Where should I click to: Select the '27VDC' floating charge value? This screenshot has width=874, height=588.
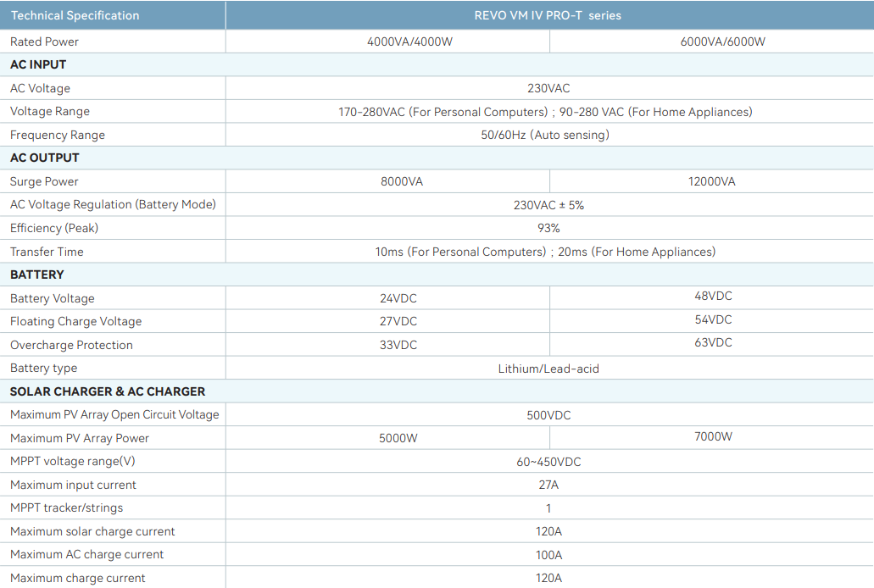pos(398,322)
